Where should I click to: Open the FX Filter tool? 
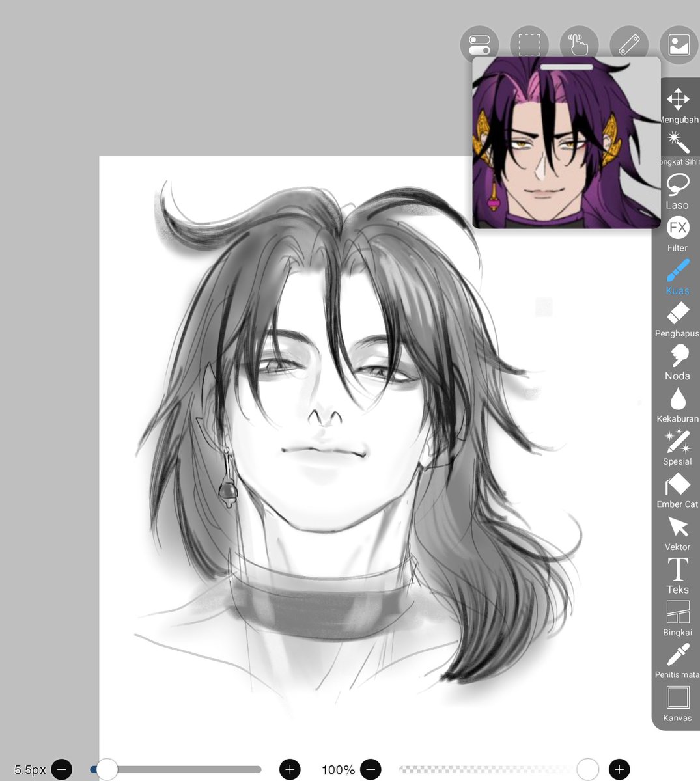click(x=678, y=234)
